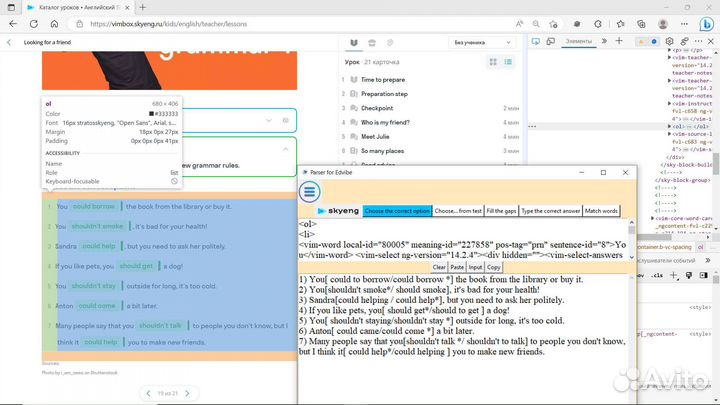Expand vim-core-word-card node in Elements

(x=652, y=219)
